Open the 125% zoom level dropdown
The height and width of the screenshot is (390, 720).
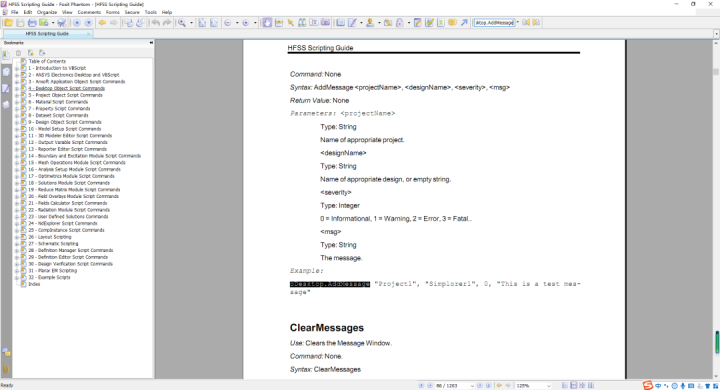click(549, 386)
